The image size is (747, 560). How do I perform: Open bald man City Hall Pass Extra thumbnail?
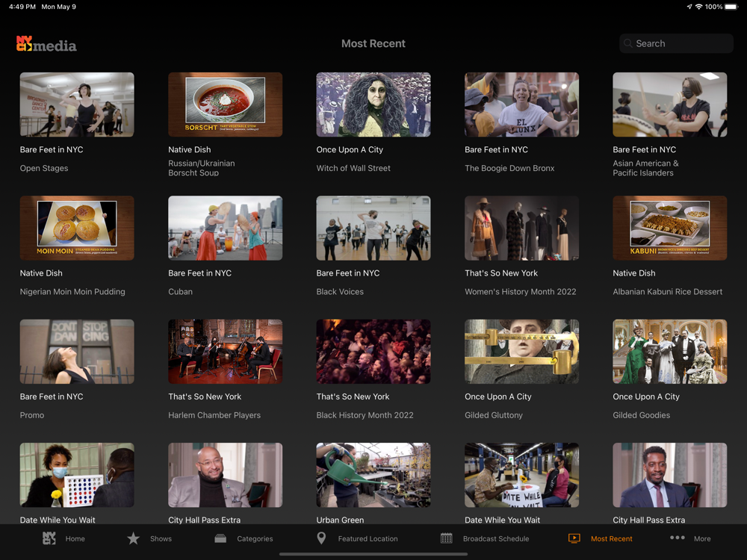[x=225, y=475]
